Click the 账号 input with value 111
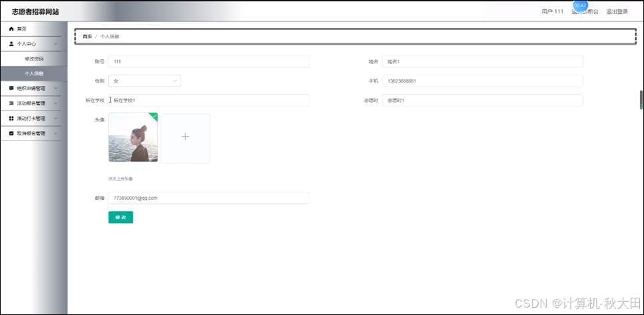This screenshot has height=315, width=644. [x=209, y=61]
